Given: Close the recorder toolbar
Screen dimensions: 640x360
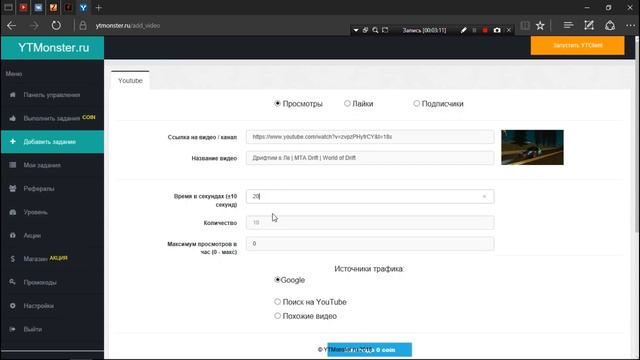Looking at the screenshot, I should (509, 30).
